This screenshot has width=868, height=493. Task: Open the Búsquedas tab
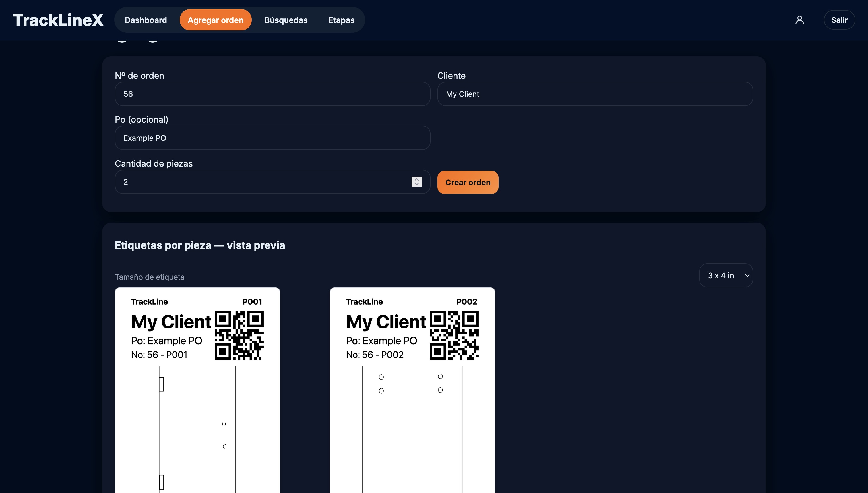point(286,20)
